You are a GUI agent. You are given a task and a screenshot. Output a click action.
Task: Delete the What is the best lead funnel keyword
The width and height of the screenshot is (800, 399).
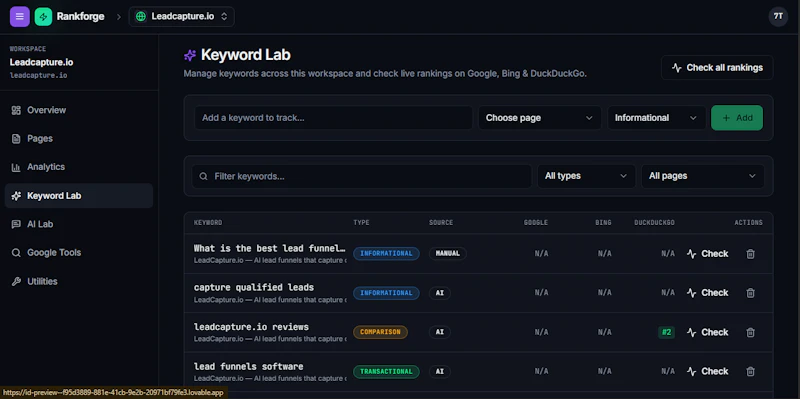tap(750, 254)
